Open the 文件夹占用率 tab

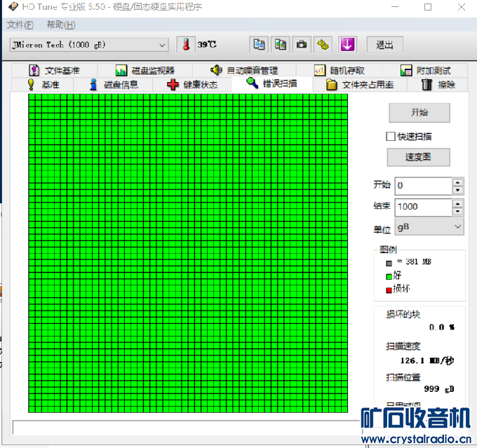(x=360, y=85)
